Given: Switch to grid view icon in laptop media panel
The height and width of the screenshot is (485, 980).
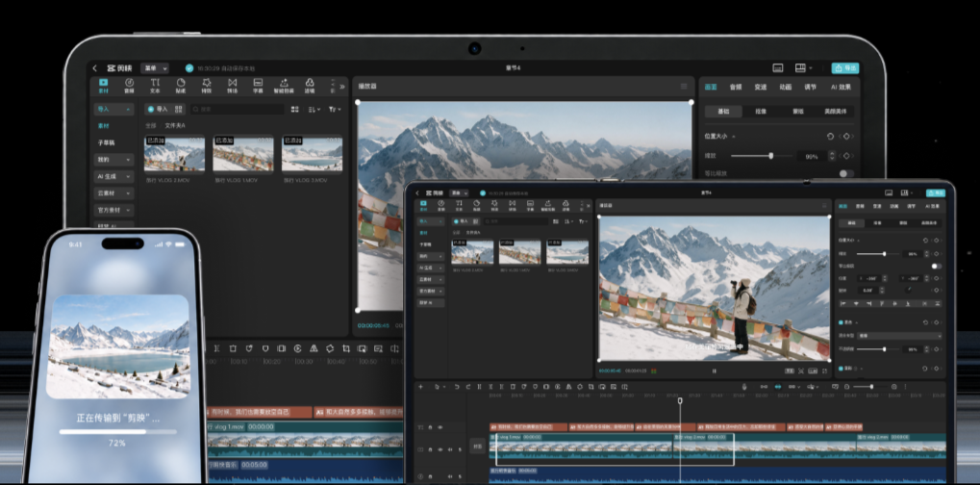Looking at the screenshot, I should [294, 109].
